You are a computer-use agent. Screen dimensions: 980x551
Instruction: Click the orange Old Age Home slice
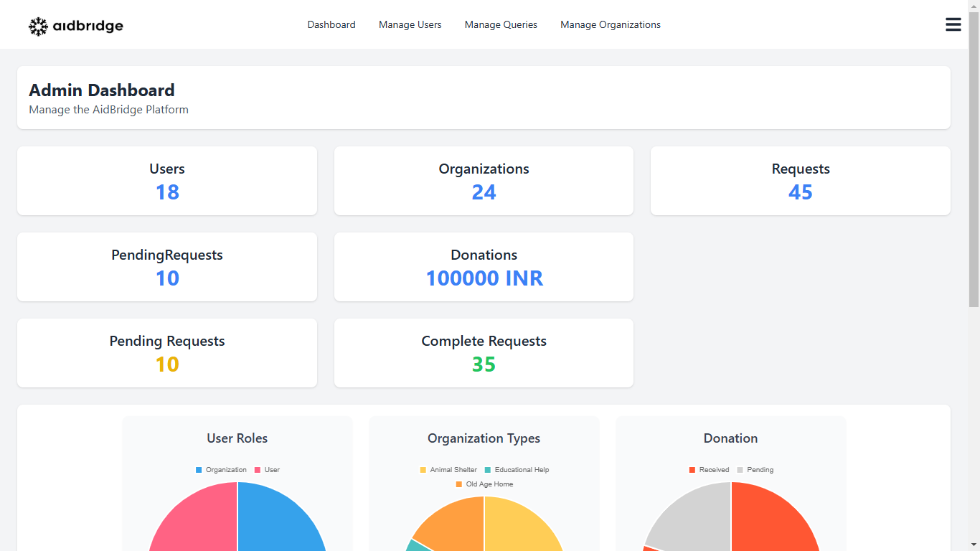[x=456, y=524]
